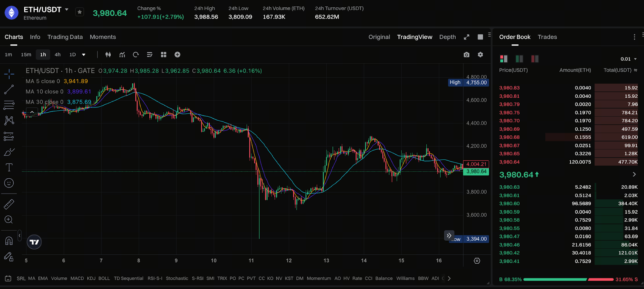Select bid price 3,980.60 row
This screenshot has width=644, height=289.
click(568, 204)
